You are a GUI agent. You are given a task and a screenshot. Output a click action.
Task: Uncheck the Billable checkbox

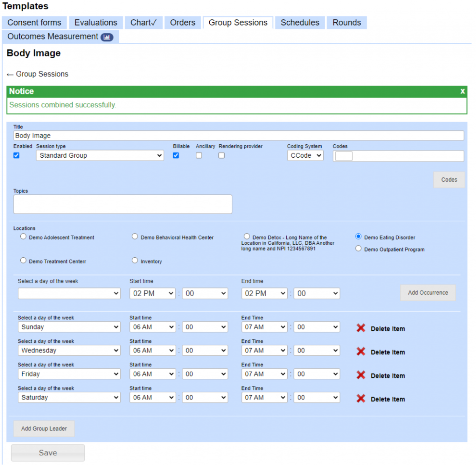(176, 155)
